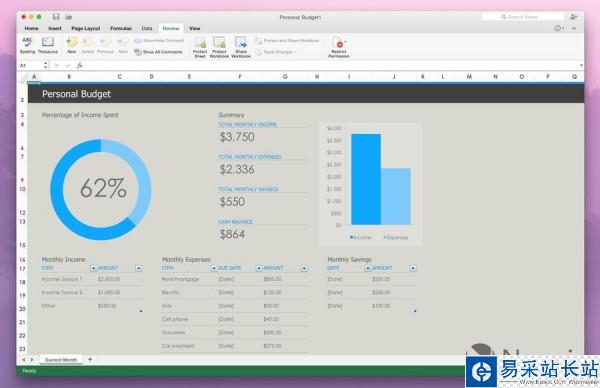The height and width of the screenshot is (388, 600).
Task: Click the print icon in title bar
Action: point(68,17)
